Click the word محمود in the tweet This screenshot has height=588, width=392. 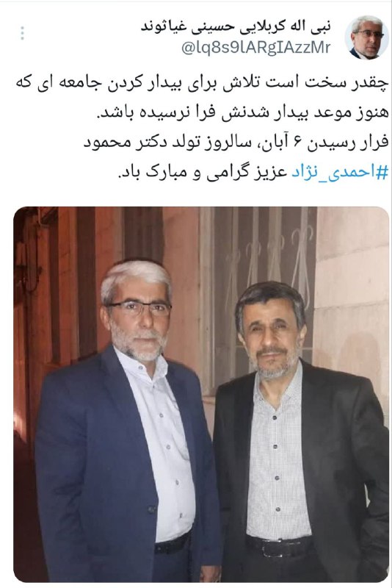point(104,143)
